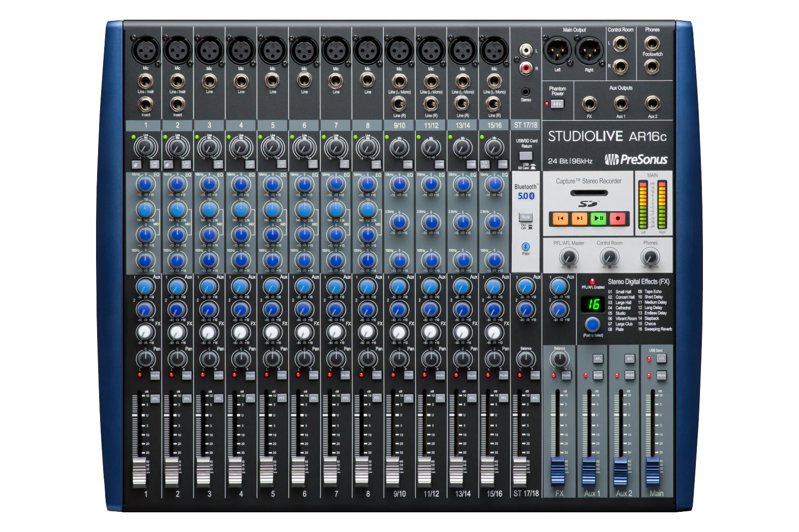This screenshot has height=532, width=799.
Task: Click the Main master fader
Action: click(x=652, y=471)
